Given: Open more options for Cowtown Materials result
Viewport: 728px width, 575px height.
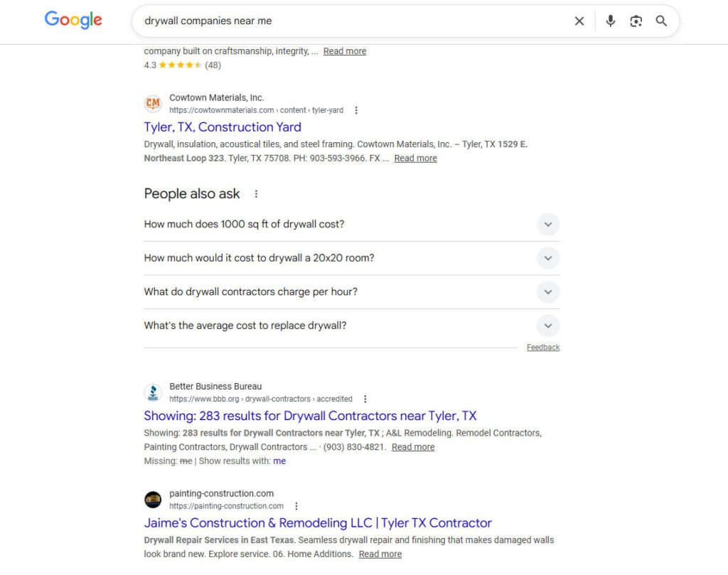Looking at the screenshot, I should pyautogui.click(x=356, y=111).
